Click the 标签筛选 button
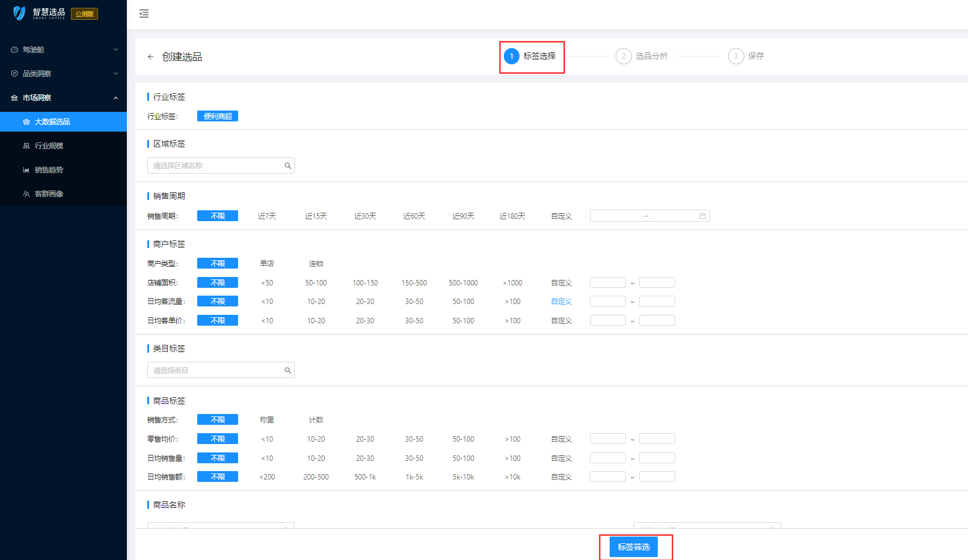The width and height of the screenshot is (968, 560). point(633,547)
